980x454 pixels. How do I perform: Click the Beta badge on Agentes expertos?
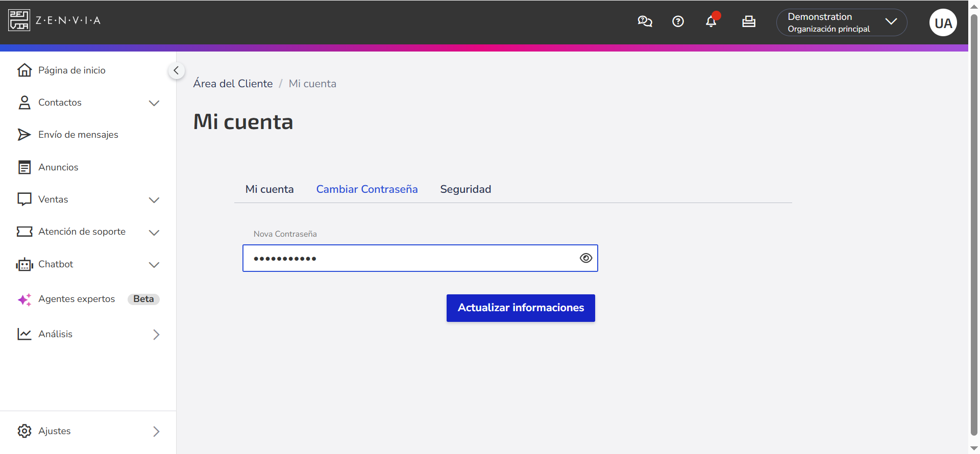(143, 299)
